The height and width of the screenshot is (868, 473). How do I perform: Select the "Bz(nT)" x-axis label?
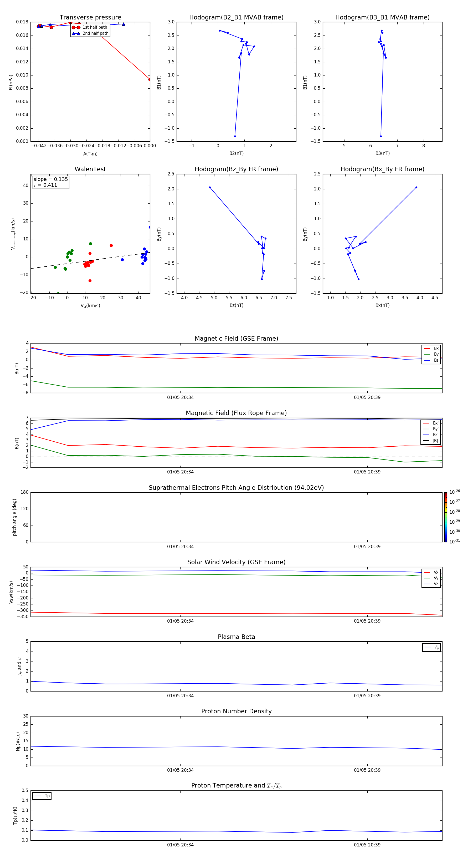coord(236,305)
